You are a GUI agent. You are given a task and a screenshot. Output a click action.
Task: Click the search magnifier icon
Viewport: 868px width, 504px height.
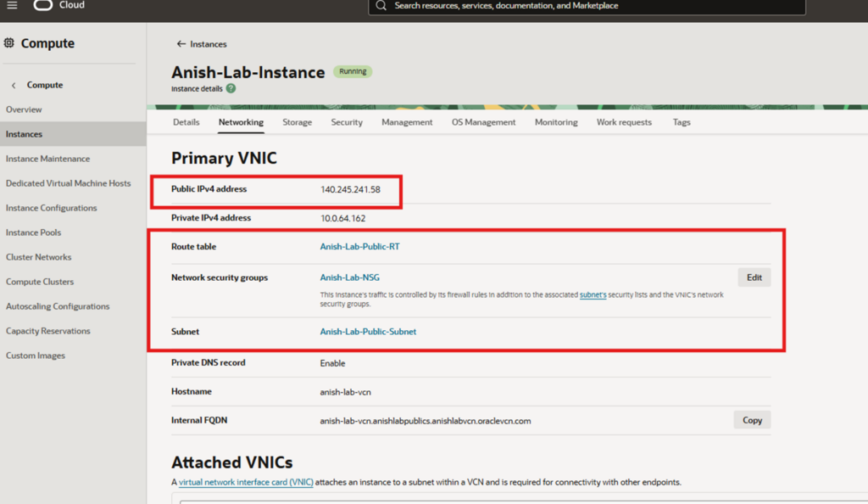pos(381,6)
